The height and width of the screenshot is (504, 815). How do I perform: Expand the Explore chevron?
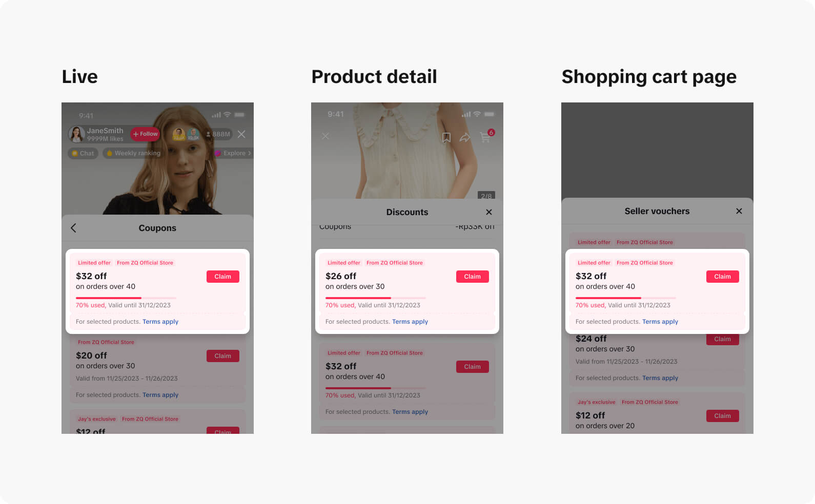[x=249, y=153]
